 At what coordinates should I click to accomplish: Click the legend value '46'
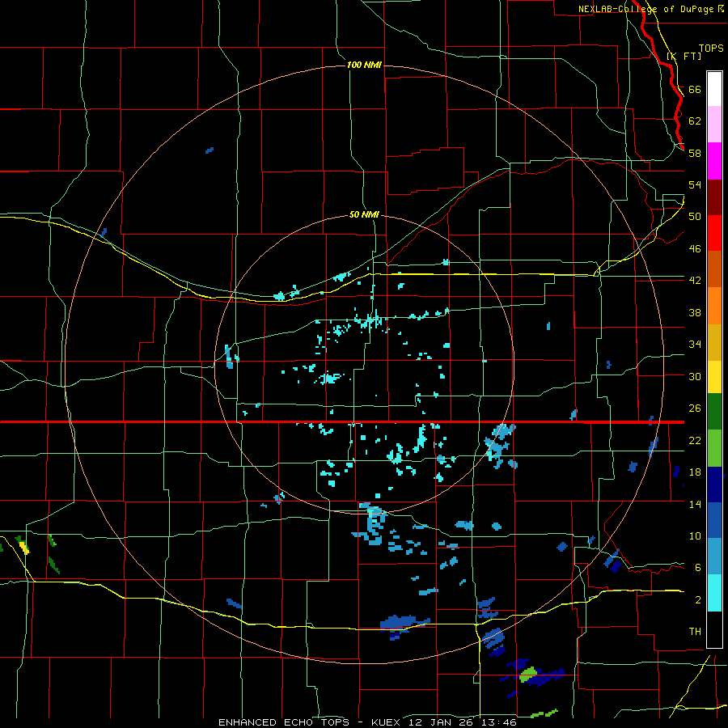pos(695,248)
